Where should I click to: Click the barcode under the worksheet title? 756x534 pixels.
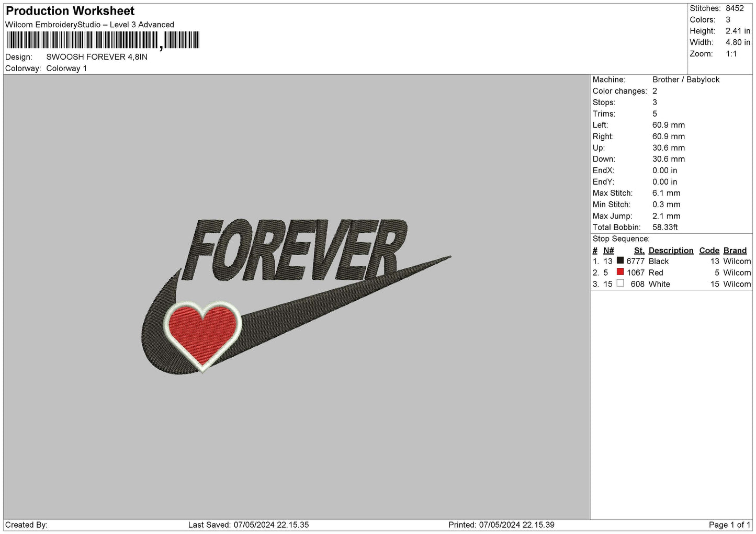(103, 40)
